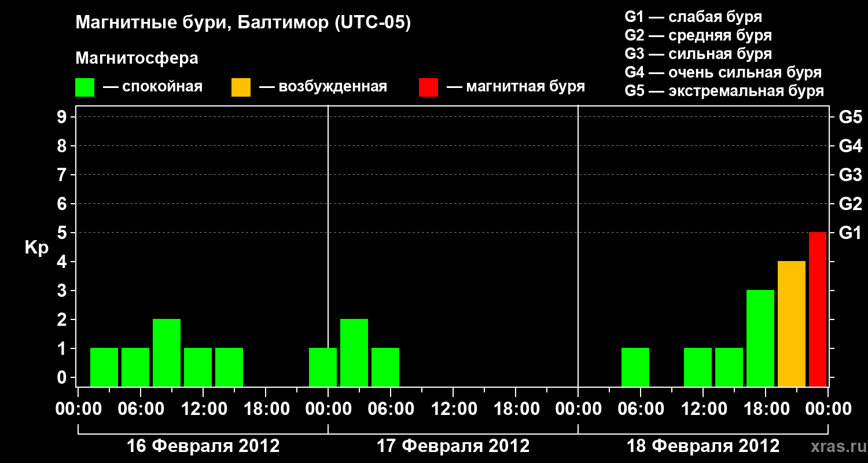Select the bar straddling midnight of 16–17 February
Viewport: 868px width, 463px height.
pos(322,367)
